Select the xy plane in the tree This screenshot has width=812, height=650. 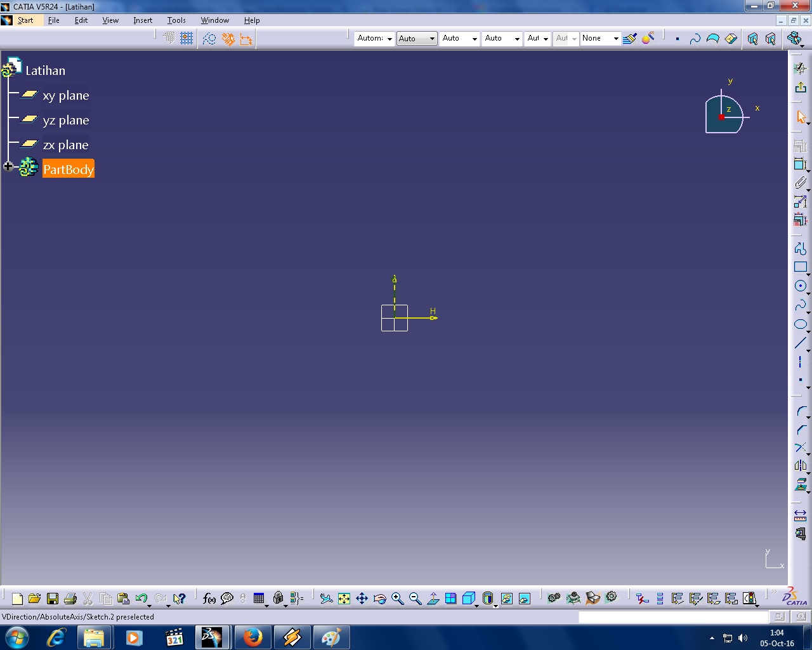tap(66, 95)
